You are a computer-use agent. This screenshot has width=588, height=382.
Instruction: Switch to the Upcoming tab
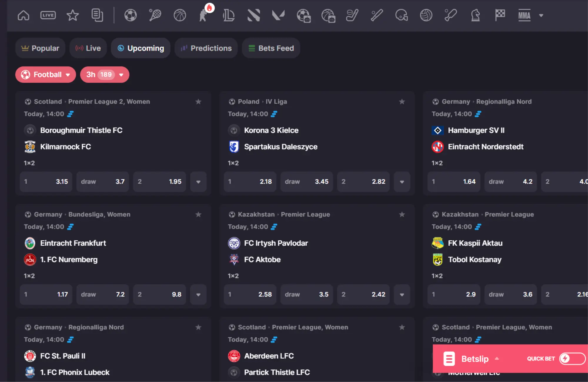[141, 48]
